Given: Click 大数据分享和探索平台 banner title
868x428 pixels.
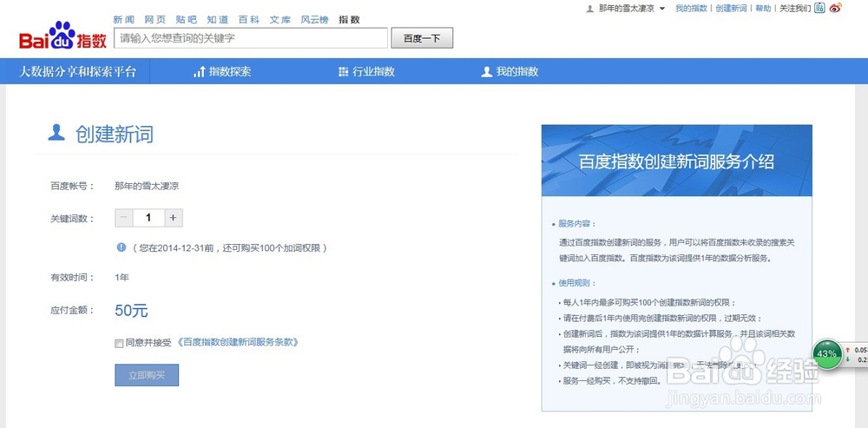Looking at the screenshot, I should point(77,71).
